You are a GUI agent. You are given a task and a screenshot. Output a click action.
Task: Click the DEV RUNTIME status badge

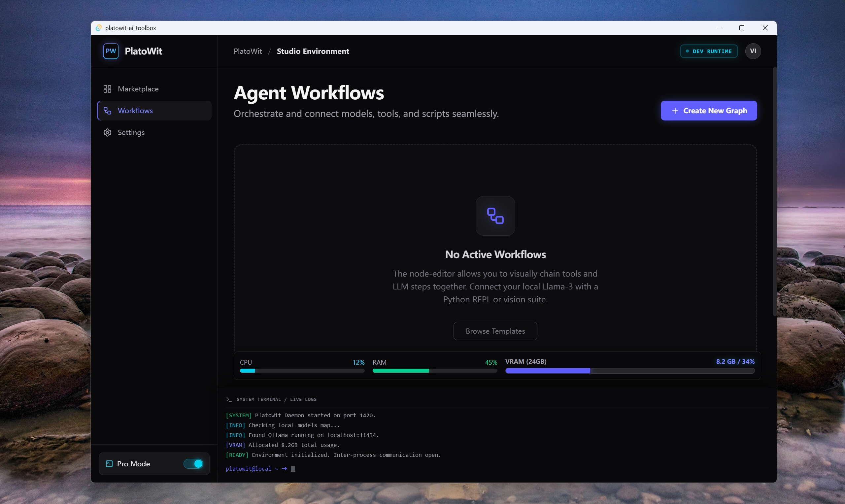(709, 51)
